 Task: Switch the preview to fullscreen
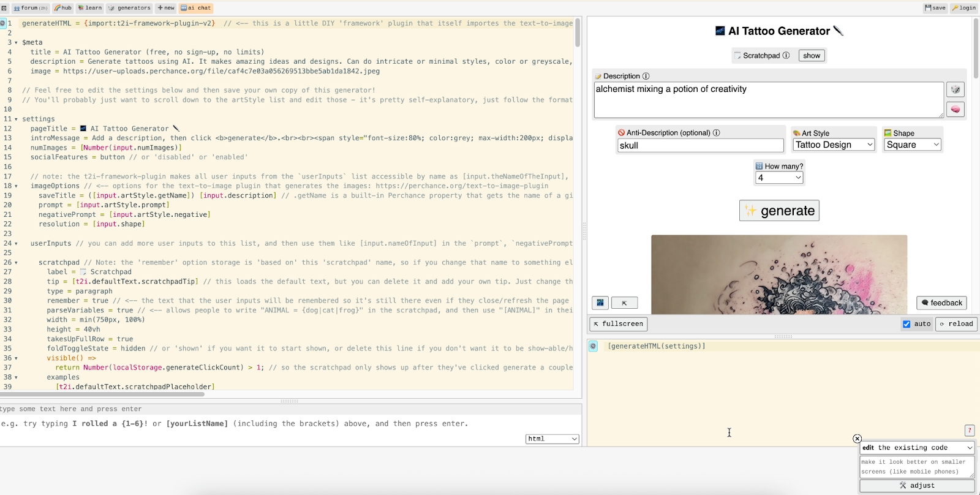pos(618,324)
